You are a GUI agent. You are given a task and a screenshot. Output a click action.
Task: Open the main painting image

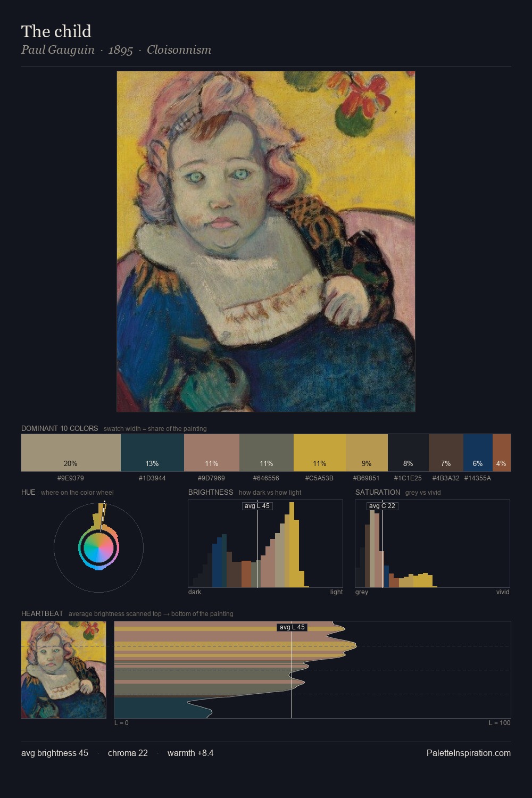tap(266, 242)
